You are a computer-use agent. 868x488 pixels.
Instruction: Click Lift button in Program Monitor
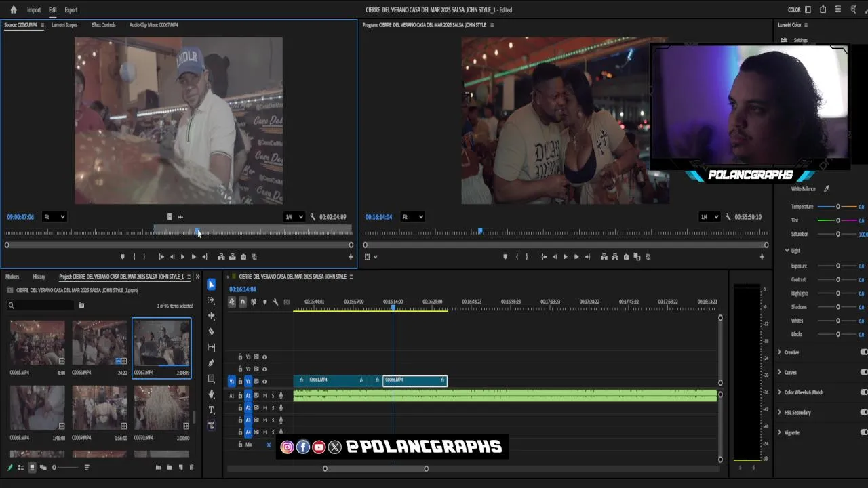coord(604,257)
